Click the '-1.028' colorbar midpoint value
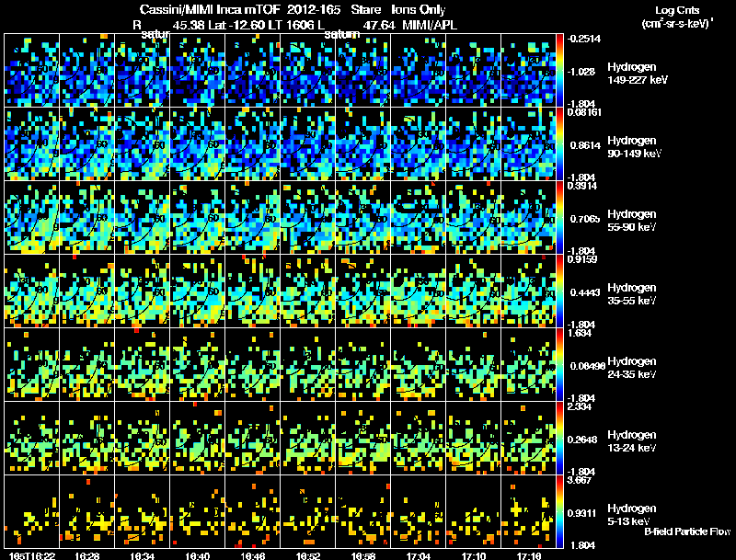The width and height of the screenshot is (736, 560). [581, 72]
